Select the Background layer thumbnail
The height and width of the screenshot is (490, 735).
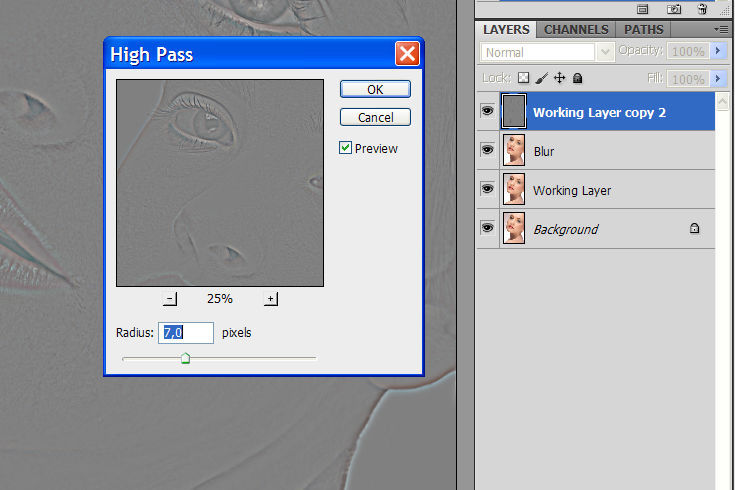(514, 228)
